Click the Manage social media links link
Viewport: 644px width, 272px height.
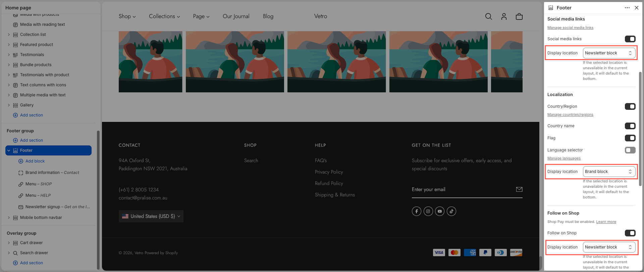[570, 28]
